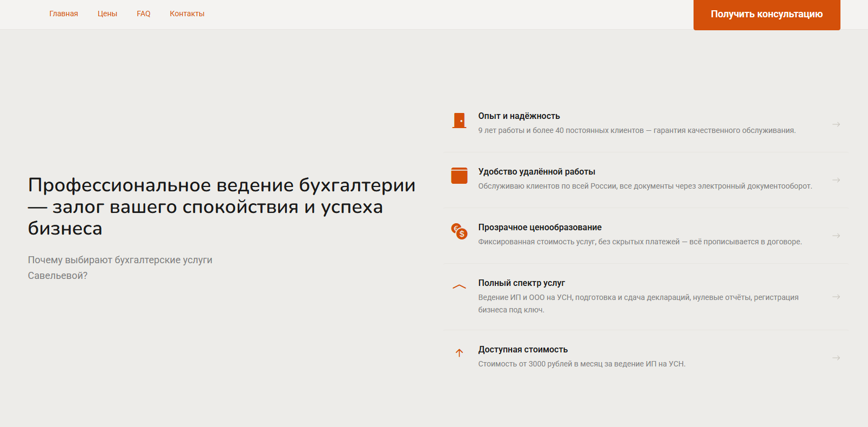Navigate to Контакты
This screenshot has height=427, width=868.
187,14
